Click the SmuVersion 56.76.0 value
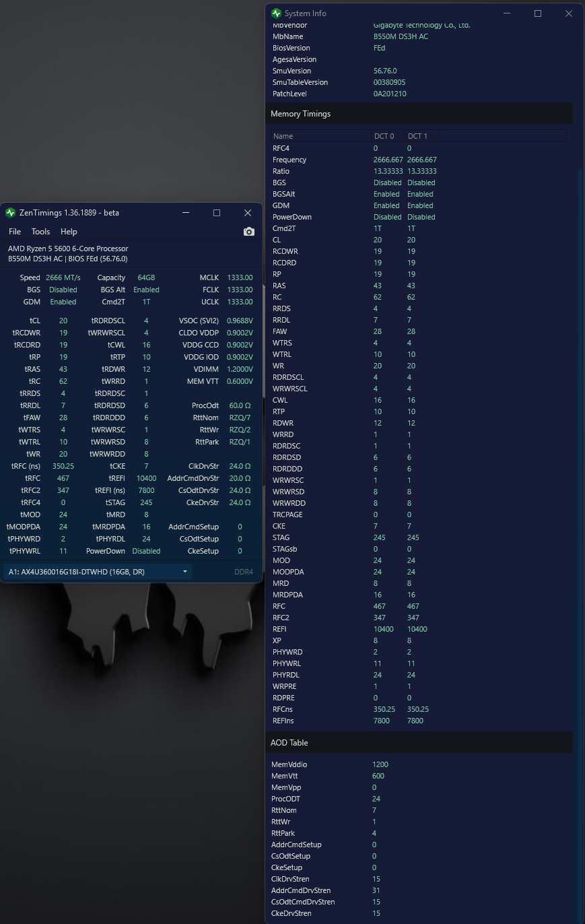Screen dimensions: 585x924 pyautogui.click(x=385, y=71)
